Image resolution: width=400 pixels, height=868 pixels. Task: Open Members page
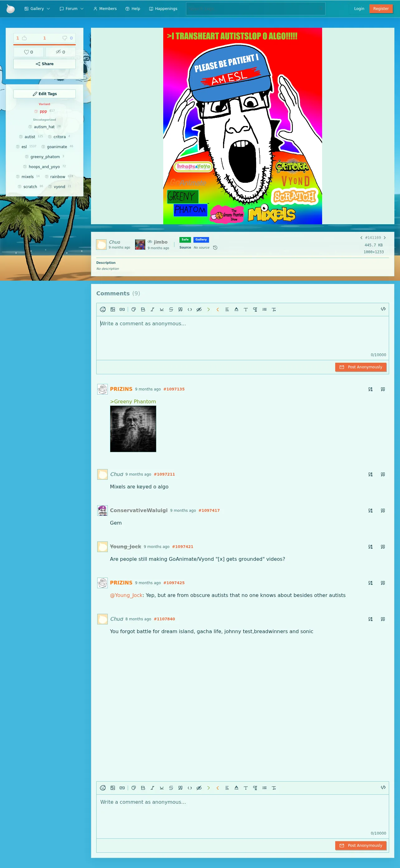[x=105, y=9]
